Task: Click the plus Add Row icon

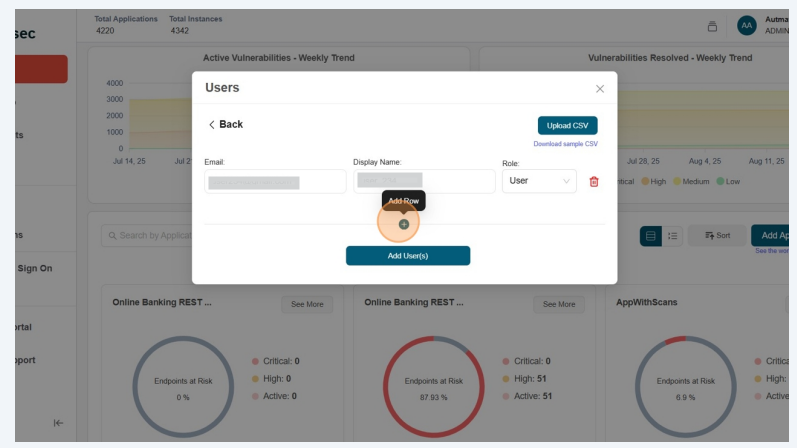Action: click(404, 224)
